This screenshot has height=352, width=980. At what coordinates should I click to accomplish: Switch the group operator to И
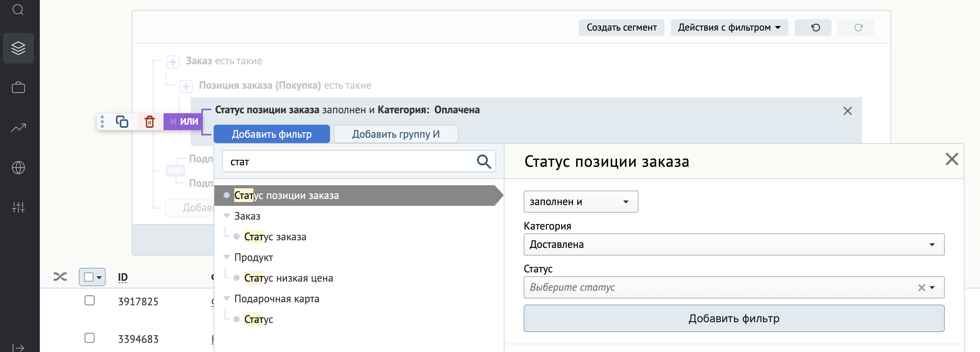(173, 122)
